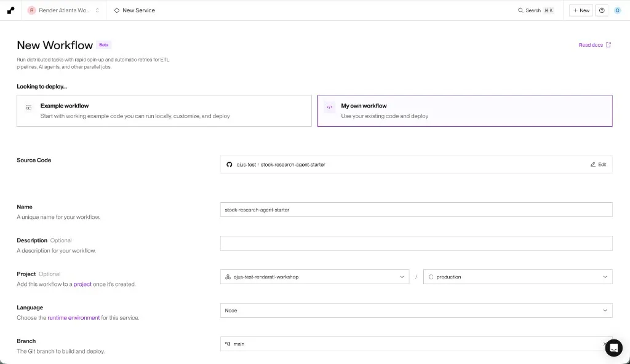630x364 pixels.
Task: Select the My own workflow option card
Action: click(x=465, y=111)
